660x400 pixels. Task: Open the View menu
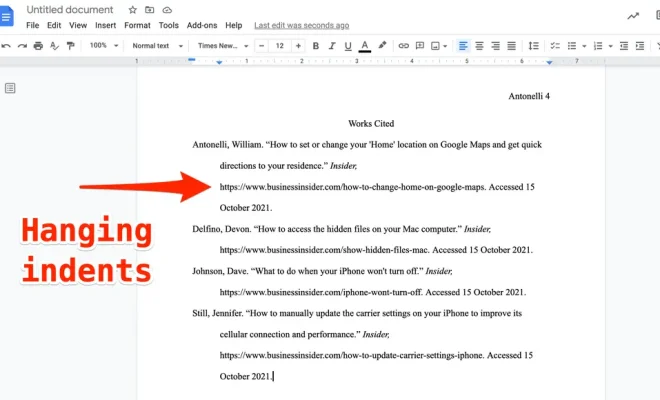click(x=78, y=25)
